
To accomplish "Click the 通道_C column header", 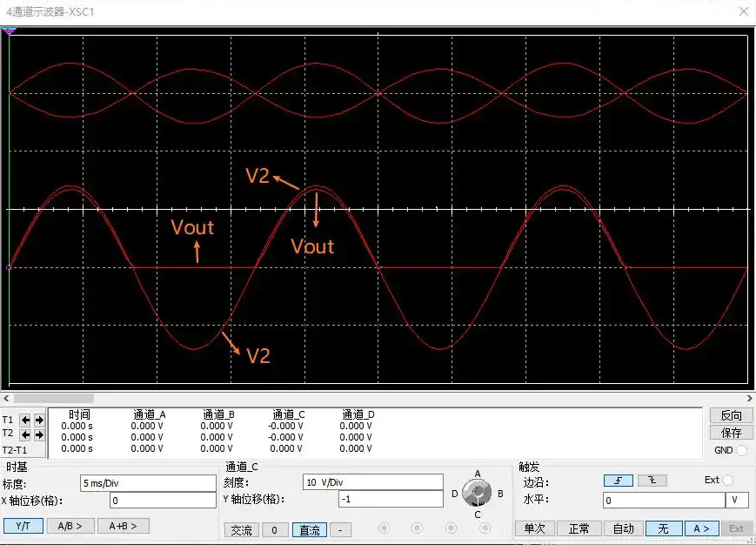I will click(x=288, y=414).
